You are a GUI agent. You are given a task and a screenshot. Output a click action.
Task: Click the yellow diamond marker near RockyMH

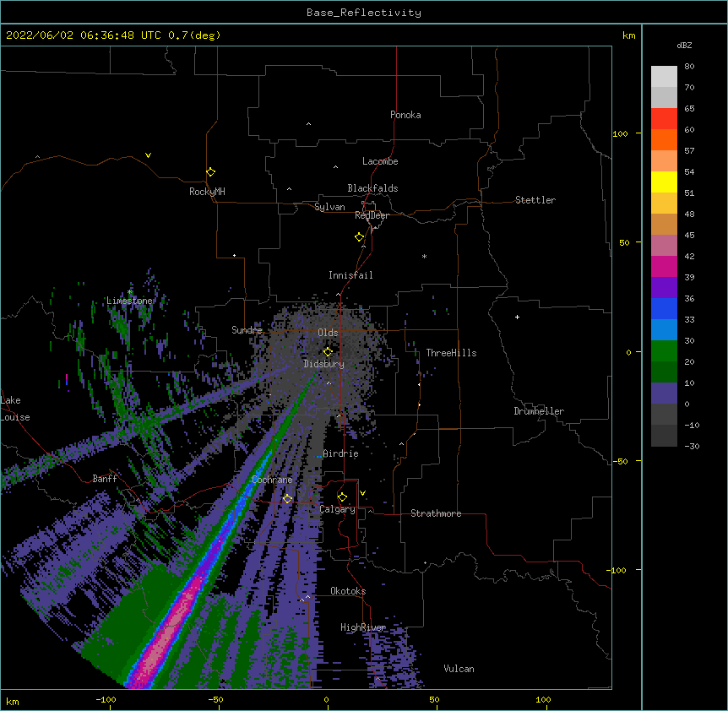pos(211,172)
